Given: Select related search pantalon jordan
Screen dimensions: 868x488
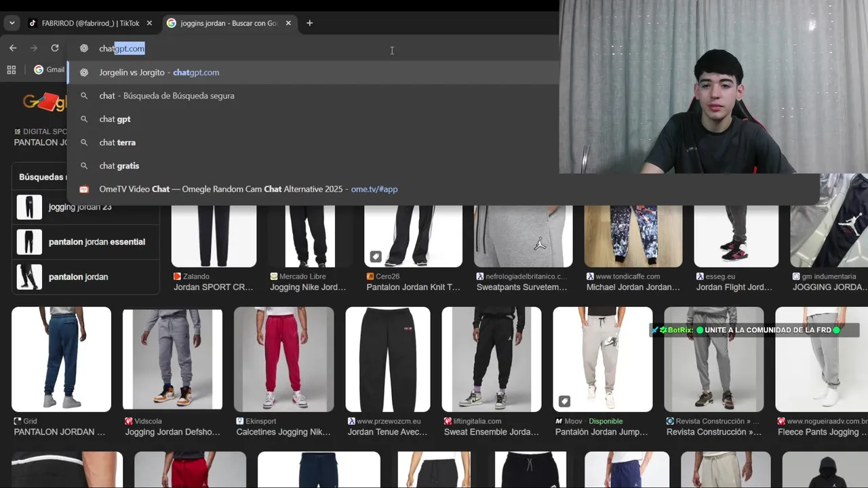Looking at the screenshot, I should (85, 277).
